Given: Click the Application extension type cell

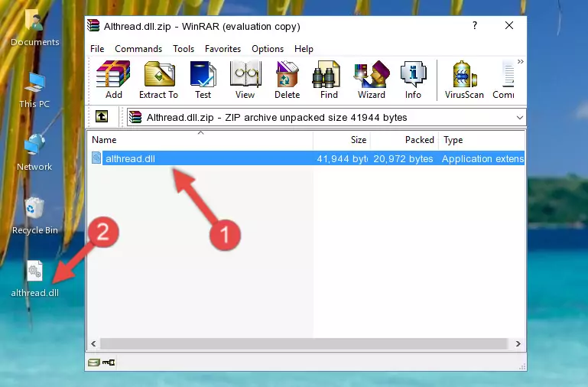Looking at the screenshot, I should (482, 158).
